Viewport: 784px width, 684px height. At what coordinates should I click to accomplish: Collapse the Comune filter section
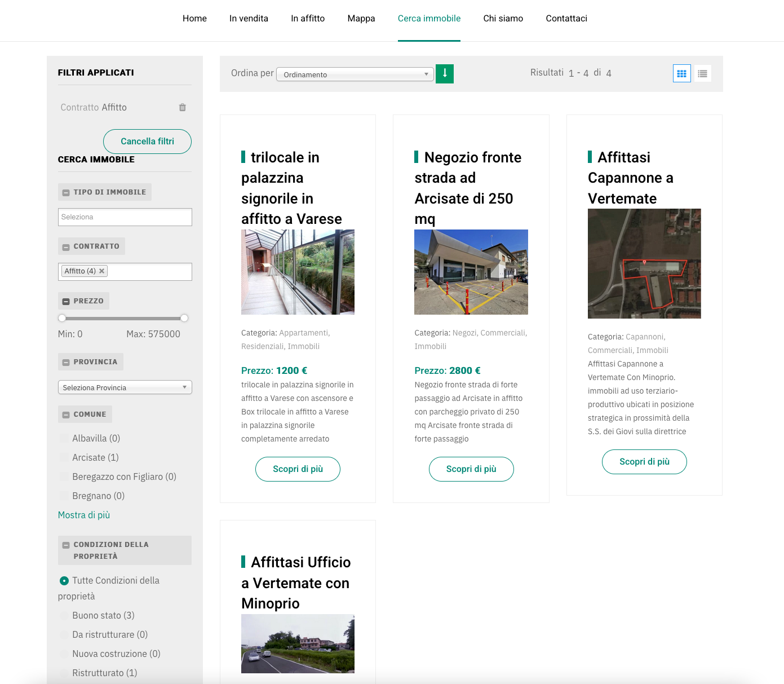pos(66,414)
